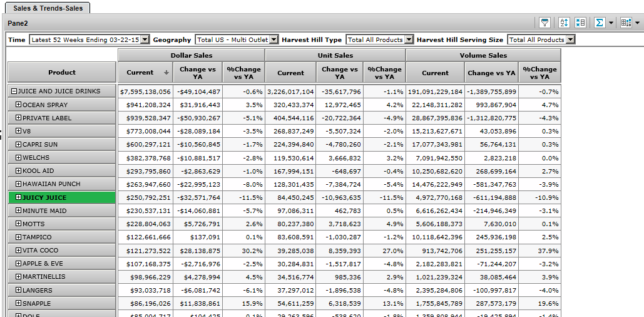Open the Harvest Hill Type dropdown
The width and height of the screenshot is (644, 317).
(x=409, y=39)
